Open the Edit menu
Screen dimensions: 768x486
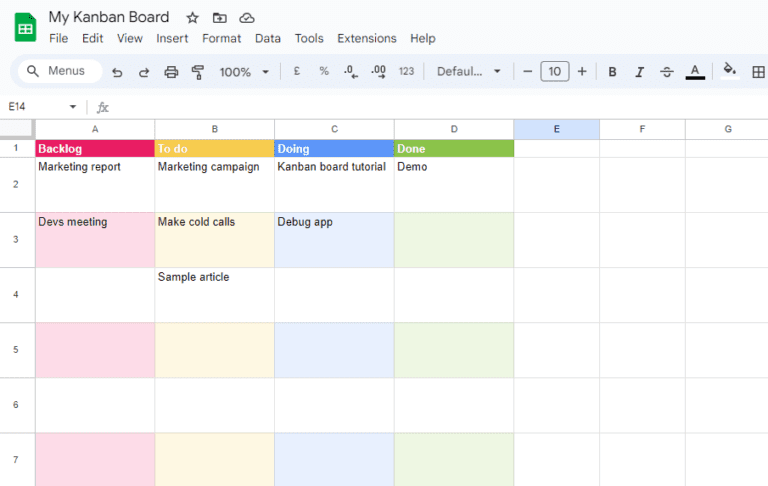93,38
